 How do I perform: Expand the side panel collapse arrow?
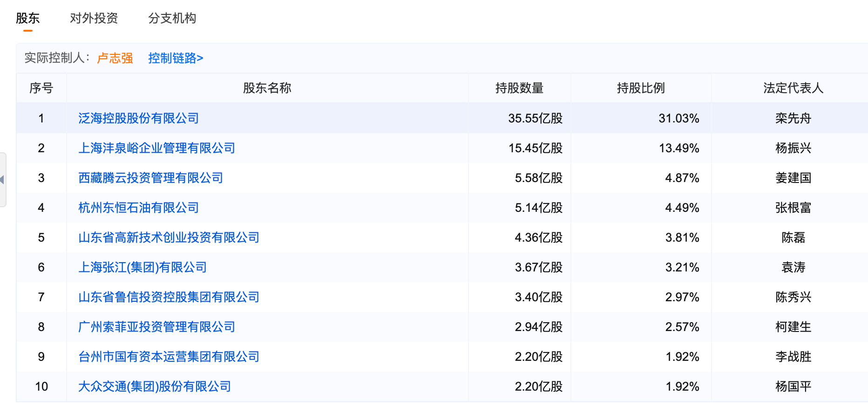point(2,180)
